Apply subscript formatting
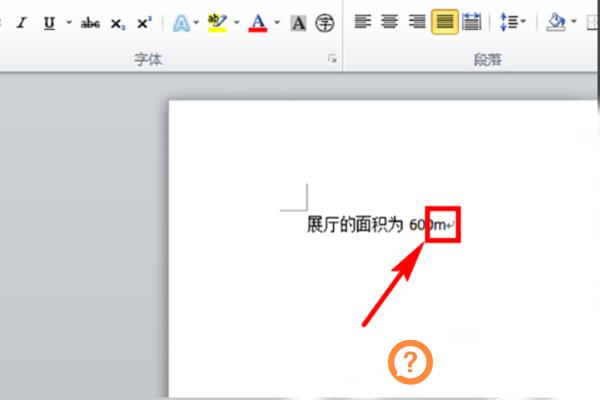Screen dimensions: 600x400 tap(117, 23)
